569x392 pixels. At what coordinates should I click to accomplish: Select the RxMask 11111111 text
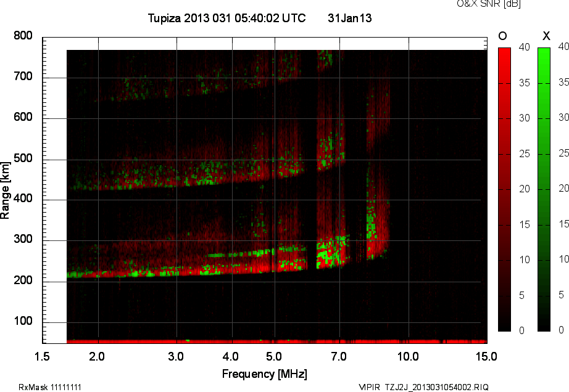click(x=50, y=387)
